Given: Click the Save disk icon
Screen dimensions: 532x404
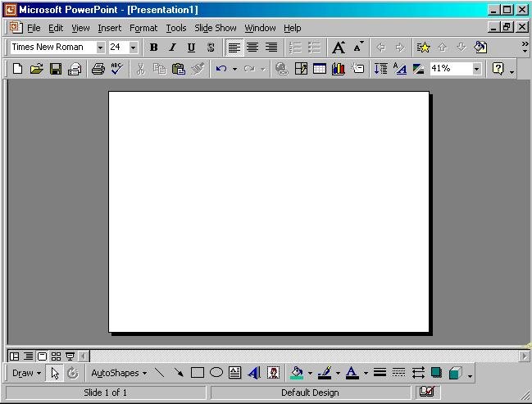Looking at the screenshot, I should pyautogui.click(x=56, y=69).
